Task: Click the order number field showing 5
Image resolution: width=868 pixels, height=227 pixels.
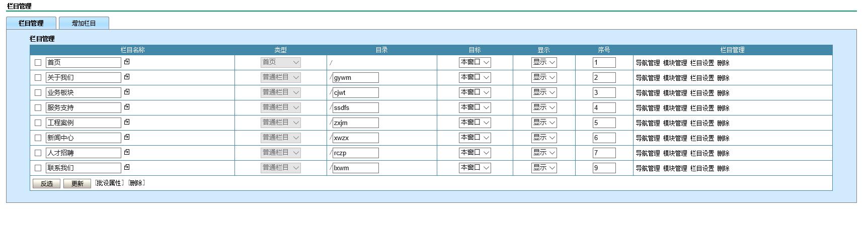Action: [604, 123]
